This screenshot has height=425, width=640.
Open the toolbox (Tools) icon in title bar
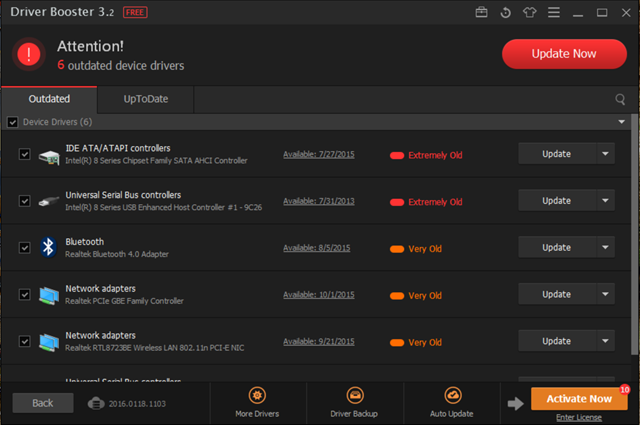pyautogui.click(x=482, y=13)
